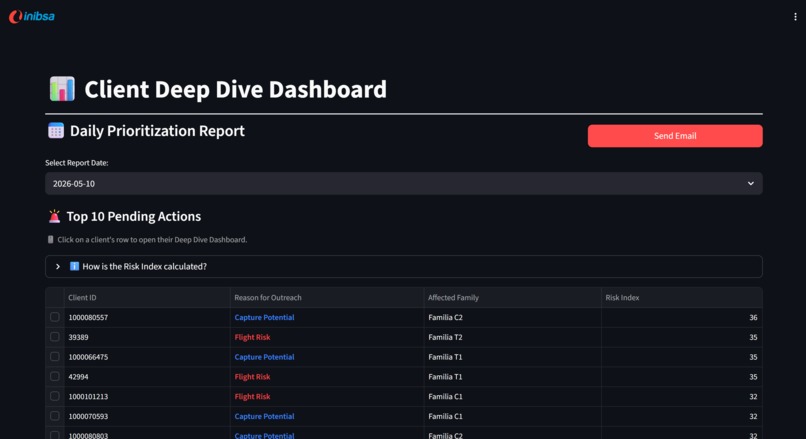The image size is (806, 439).
Task: Sort by Client ID column header
Action: [x=147, y=298]
